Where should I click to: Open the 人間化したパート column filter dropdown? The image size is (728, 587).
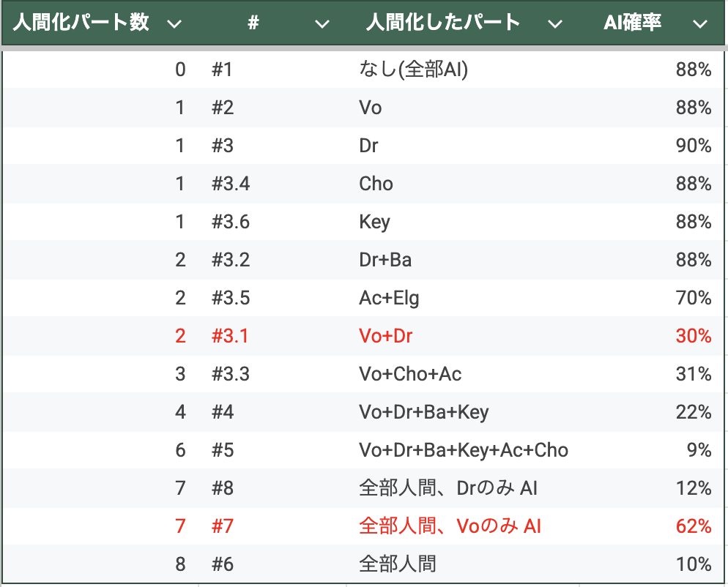(555, 23)
